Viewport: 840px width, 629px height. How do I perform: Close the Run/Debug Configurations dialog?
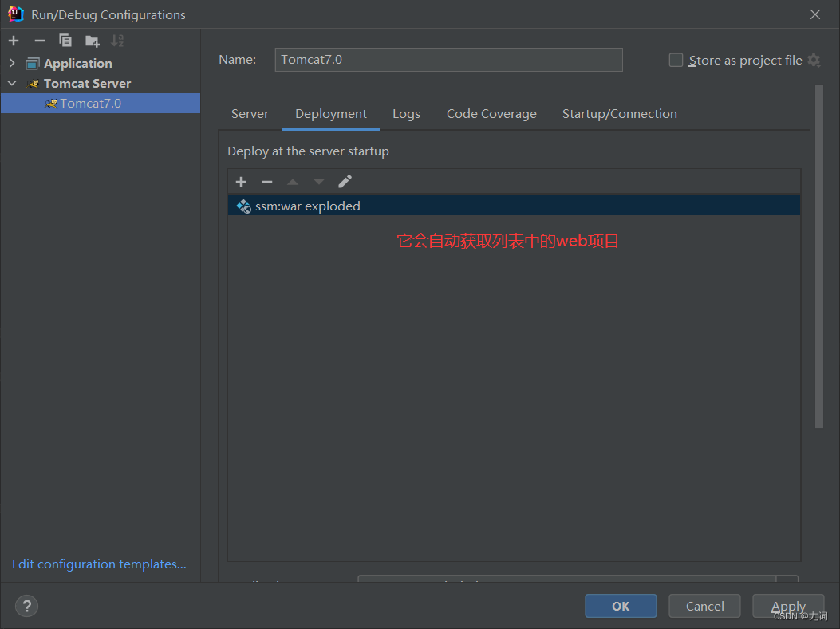pos(814,14)
